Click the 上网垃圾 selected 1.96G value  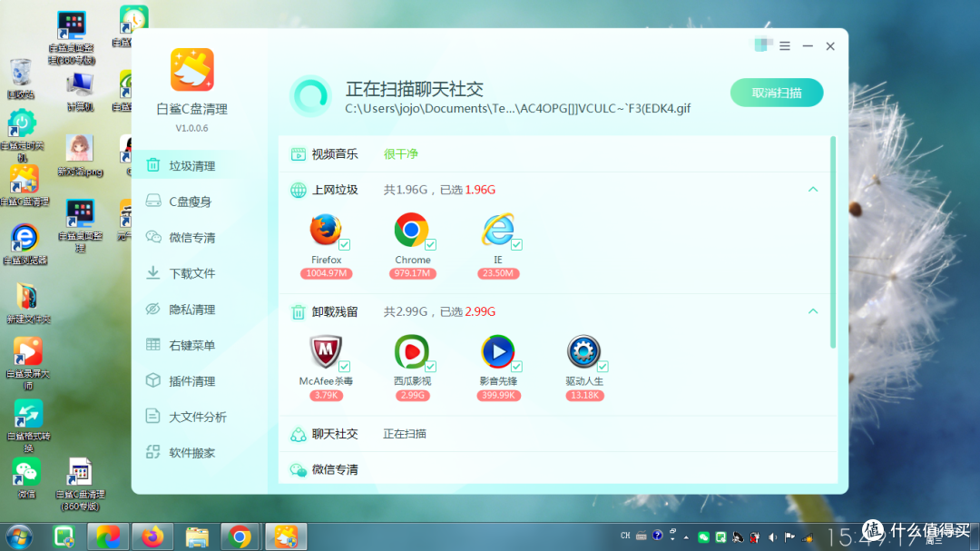coord(480,190)
